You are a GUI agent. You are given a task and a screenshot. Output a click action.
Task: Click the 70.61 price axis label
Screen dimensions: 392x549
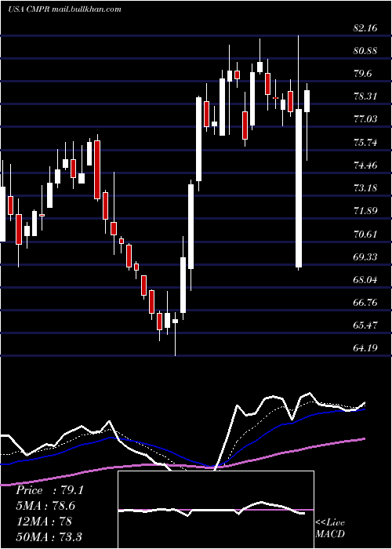[365, 234]
